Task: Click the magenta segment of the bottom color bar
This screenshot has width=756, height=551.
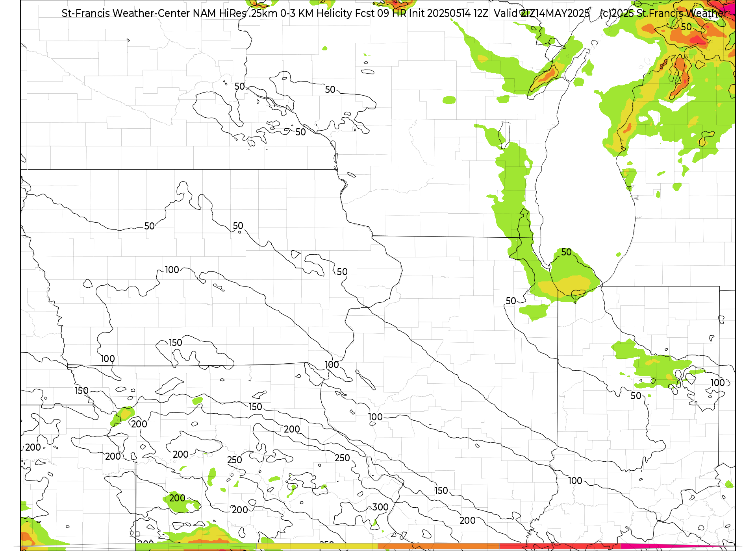Action: coord(678,547)
